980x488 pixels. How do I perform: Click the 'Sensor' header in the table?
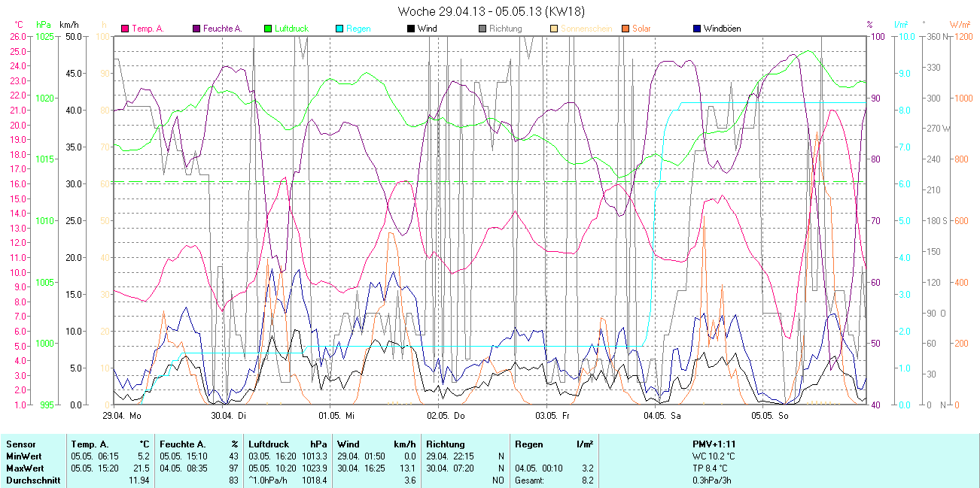[x=20, y=444]
